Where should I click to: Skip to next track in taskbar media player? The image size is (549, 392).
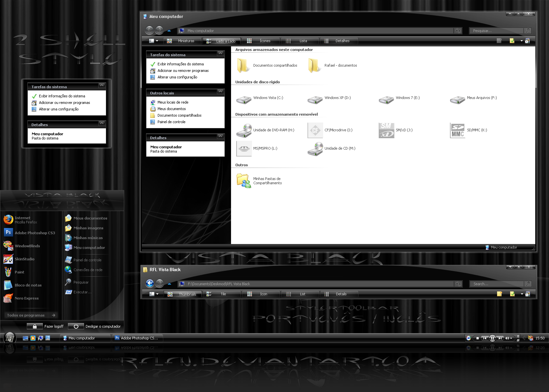(x=500, y=338)
